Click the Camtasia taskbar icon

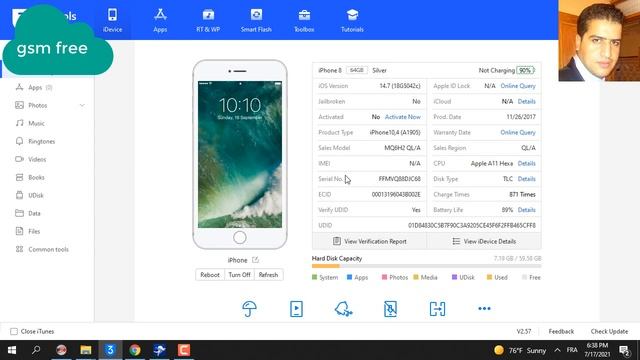[184, 350]
